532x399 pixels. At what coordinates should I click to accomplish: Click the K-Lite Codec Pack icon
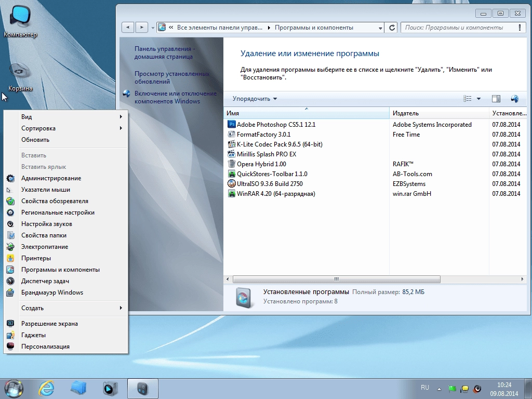(x=231, y=144)
